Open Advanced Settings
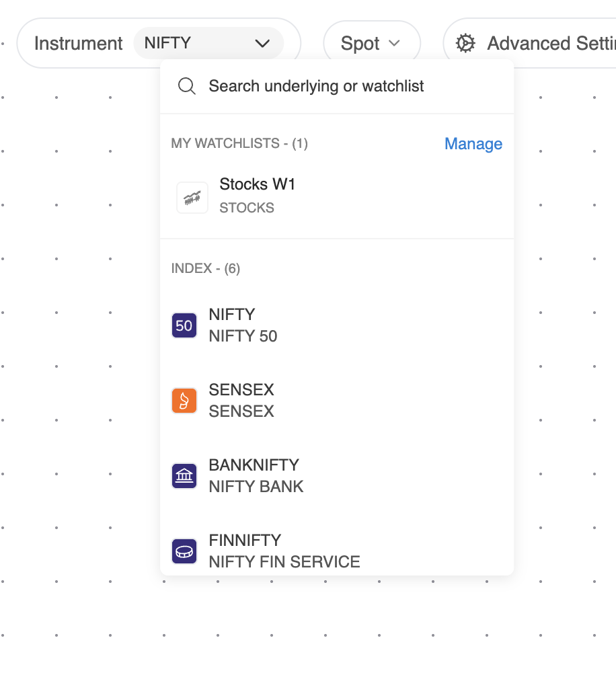 pos(531,43)
